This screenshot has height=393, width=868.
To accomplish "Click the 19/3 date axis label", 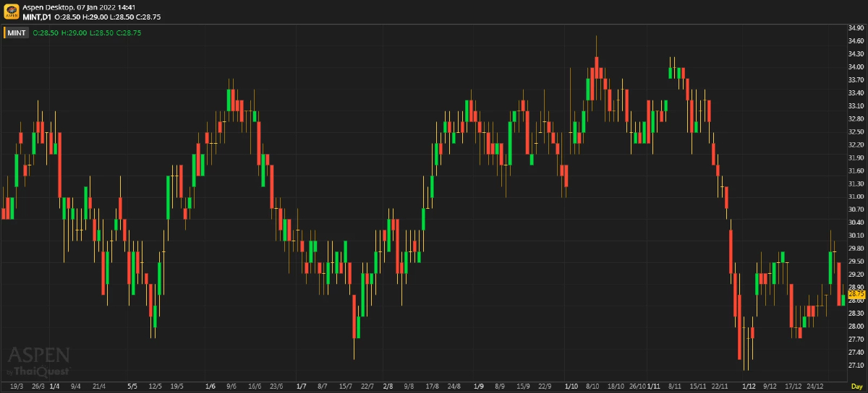I will (16, 386).
